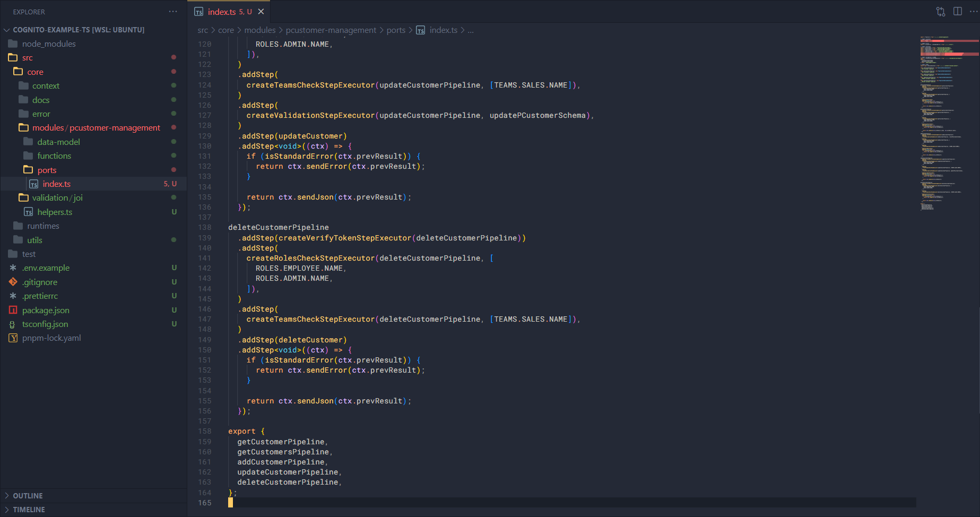Viewport: 980px width, 517px height.
Task: Click the split editor right icon
Action: pyautogui.click(x=957, y=12)
